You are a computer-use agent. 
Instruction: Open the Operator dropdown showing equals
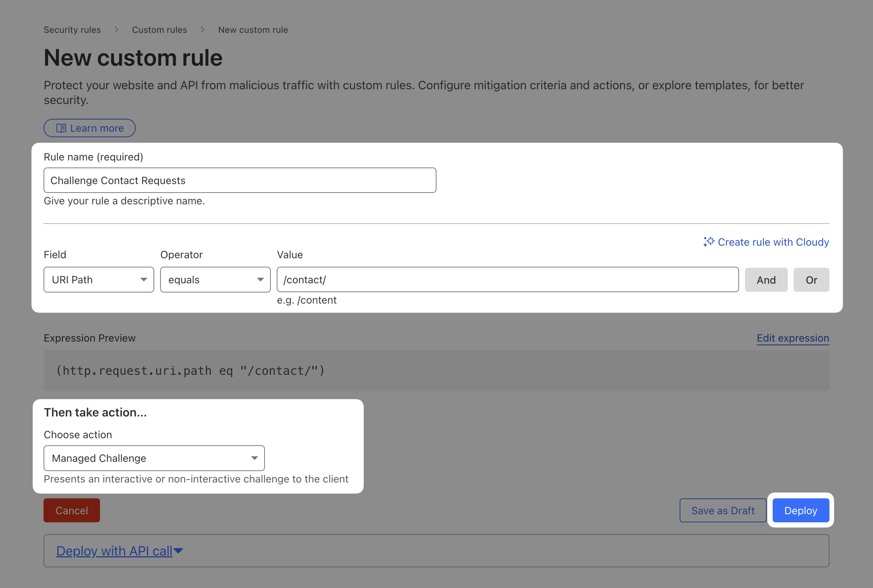click(215, 280)
